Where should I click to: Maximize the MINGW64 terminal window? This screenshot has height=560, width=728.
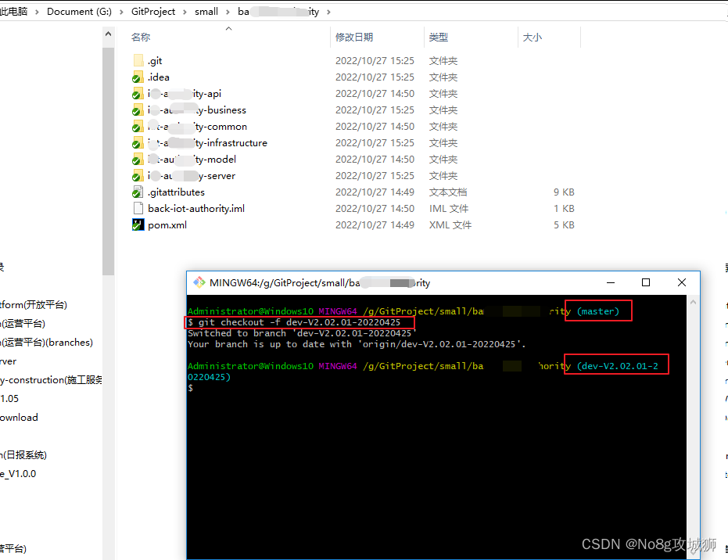[x=645, y=282]
